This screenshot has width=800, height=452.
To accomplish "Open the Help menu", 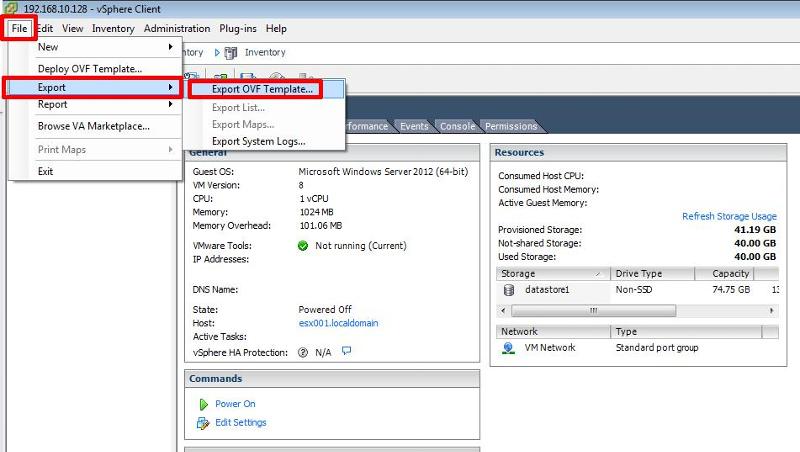I will coord(276,29).
